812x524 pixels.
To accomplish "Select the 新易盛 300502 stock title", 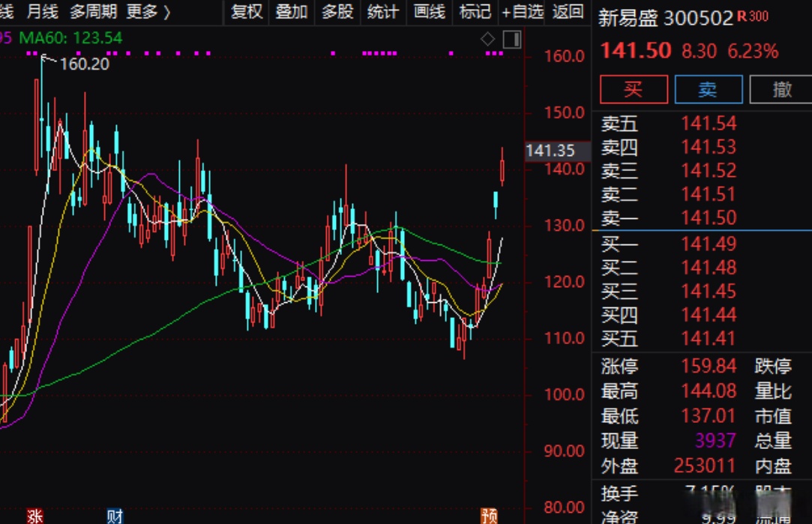I will pos(666,19).
